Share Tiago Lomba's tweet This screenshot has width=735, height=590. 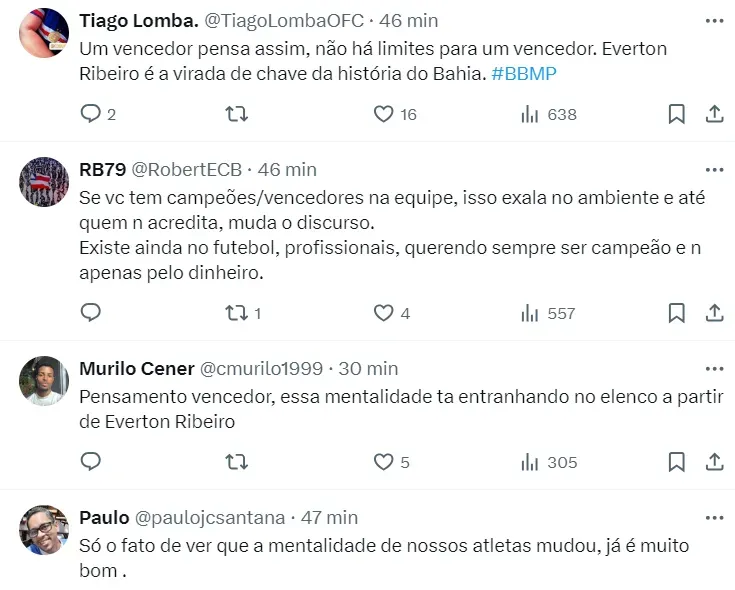pos(714,114)
